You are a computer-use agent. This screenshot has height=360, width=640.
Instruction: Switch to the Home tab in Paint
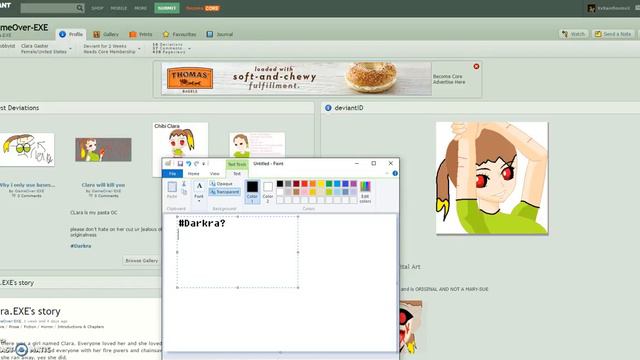[x=193, y=174]
